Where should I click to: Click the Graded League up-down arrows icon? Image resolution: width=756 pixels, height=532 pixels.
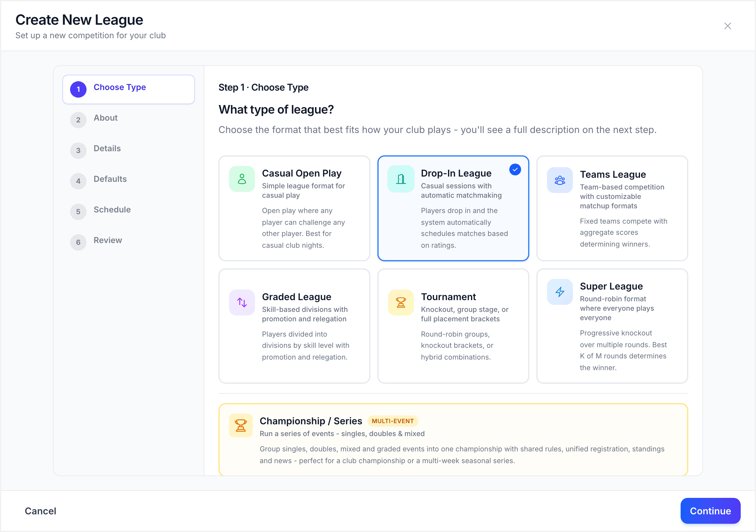point(242,302)
